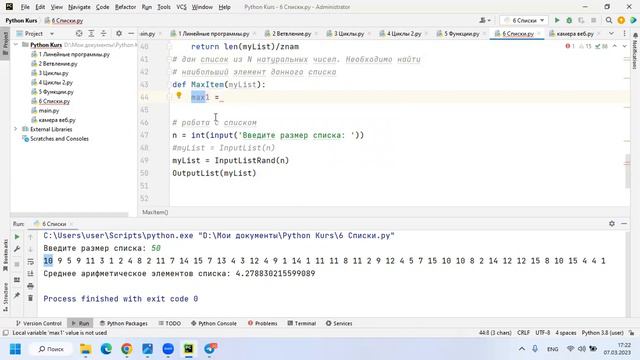Expand all items in Project panel

[x=91, y=33]
